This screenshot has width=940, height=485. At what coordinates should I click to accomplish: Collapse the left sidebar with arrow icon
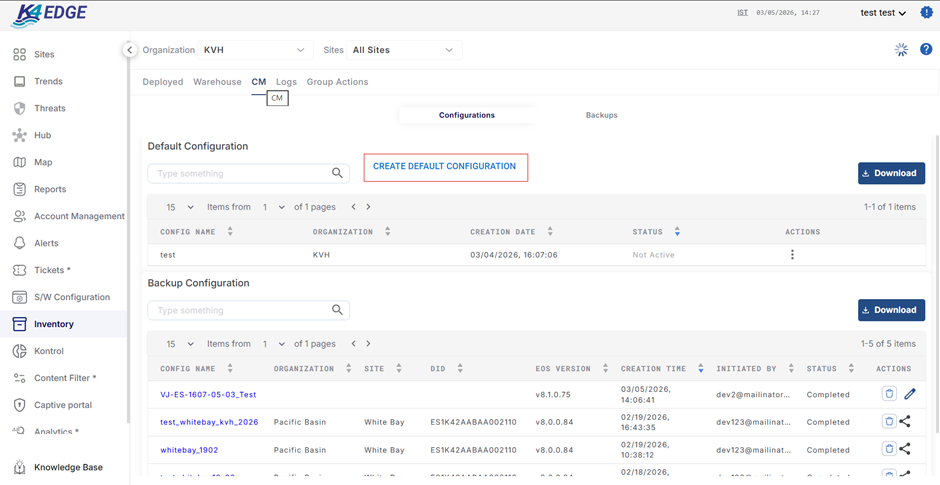[129, 50]
